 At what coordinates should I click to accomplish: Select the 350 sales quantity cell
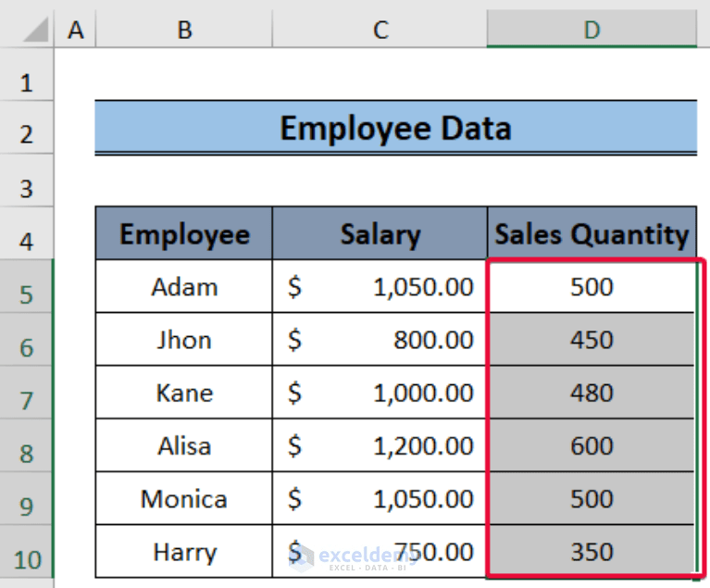592,551
